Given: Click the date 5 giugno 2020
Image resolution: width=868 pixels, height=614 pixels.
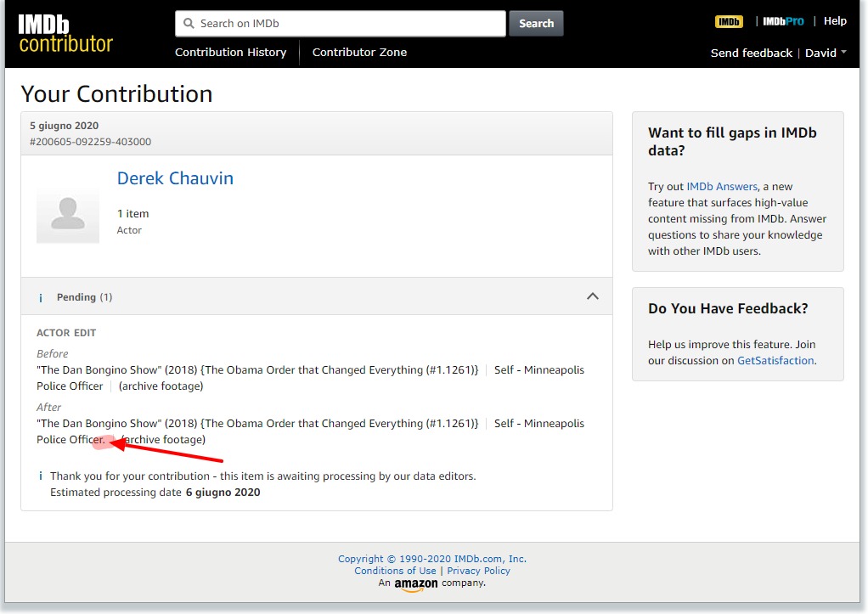Looking at the screenshot, I should (65, 126).
